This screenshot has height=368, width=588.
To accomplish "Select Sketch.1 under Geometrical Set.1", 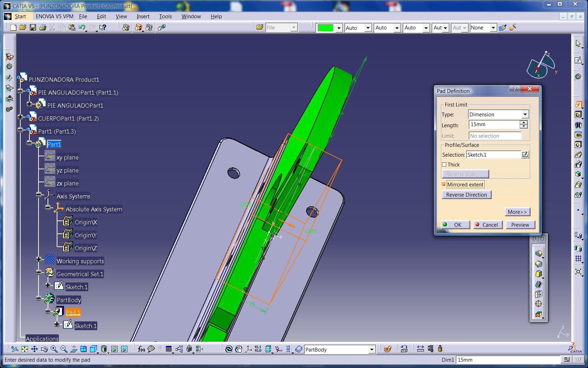I will pyautogui.click(x=77, y=287).
